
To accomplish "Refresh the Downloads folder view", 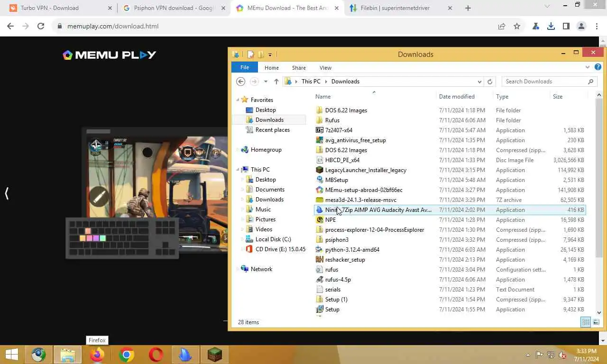I will click(490, 82).
